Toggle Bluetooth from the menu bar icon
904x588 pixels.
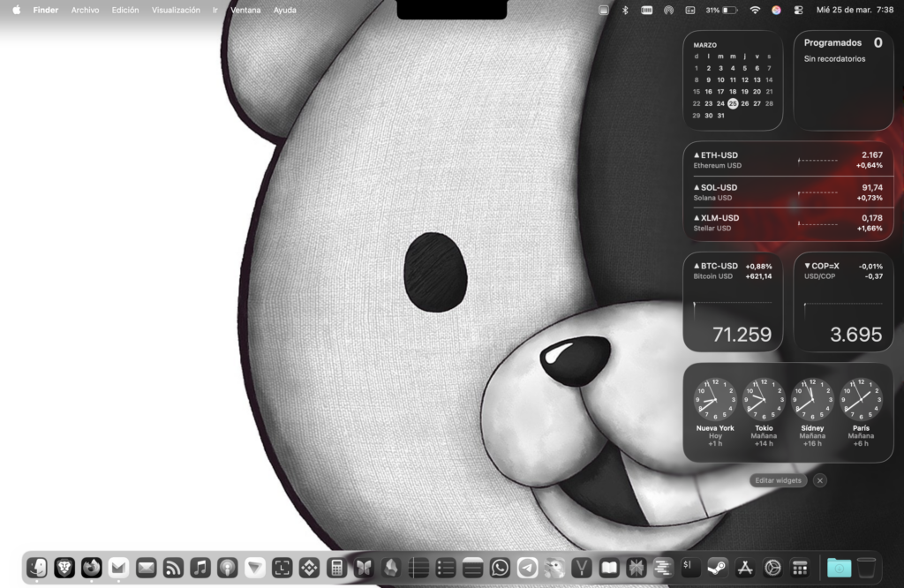coord(625,11)
